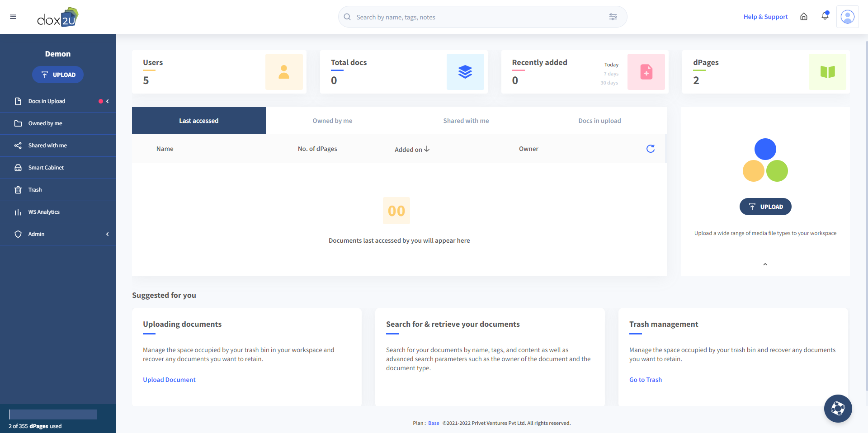Open advanced search filter options

[613, 17]
